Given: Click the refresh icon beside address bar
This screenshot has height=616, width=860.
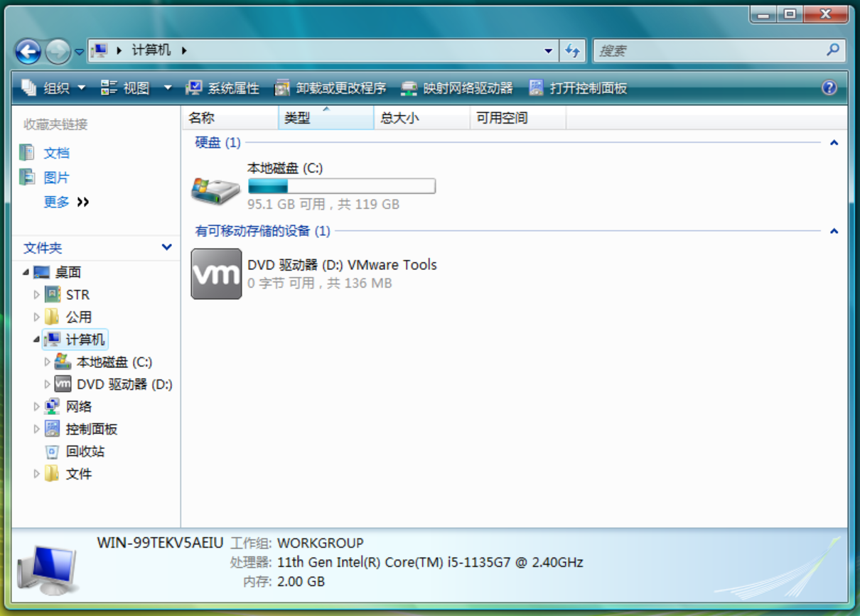Looking at the screenshot, I should tap(572, 51).
